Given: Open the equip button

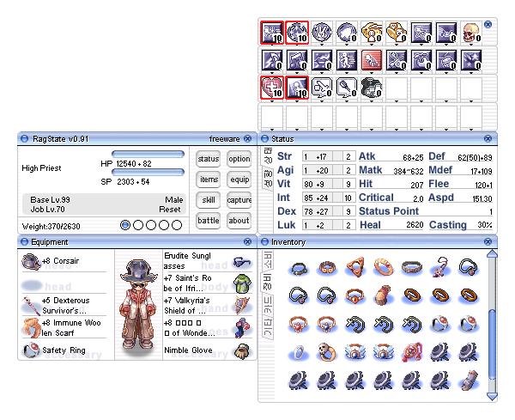Looking at the screenshot, I should coord(239,180).
